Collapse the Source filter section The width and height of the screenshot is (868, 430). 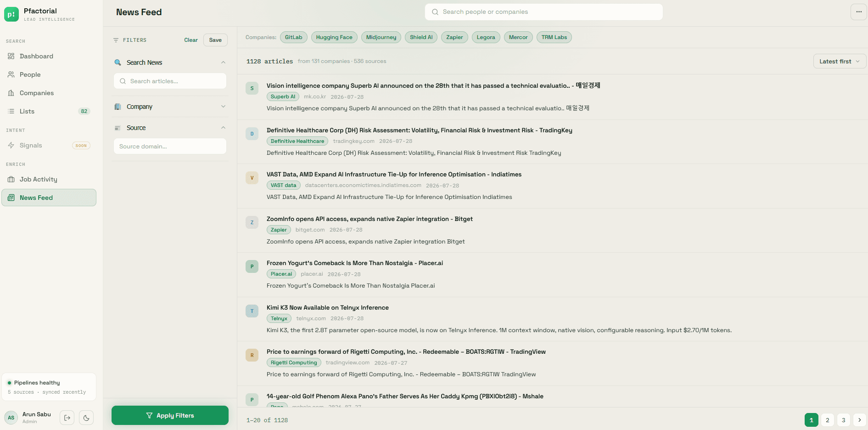223,128
